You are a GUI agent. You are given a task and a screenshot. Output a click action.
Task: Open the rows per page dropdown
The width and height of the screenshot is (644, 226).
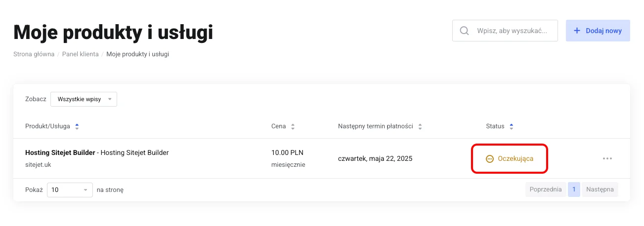point(70,189)
